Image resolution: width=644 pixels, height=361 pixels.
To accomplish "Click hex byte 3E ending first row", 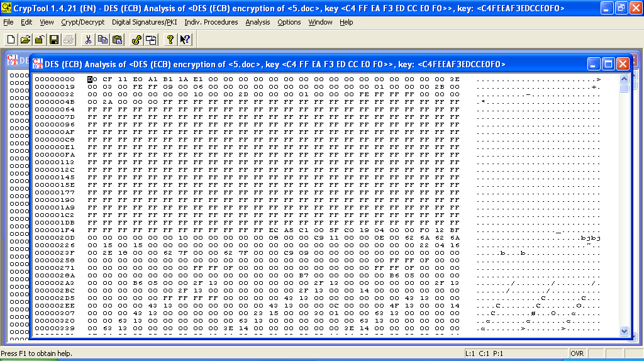I will (455, 79).
